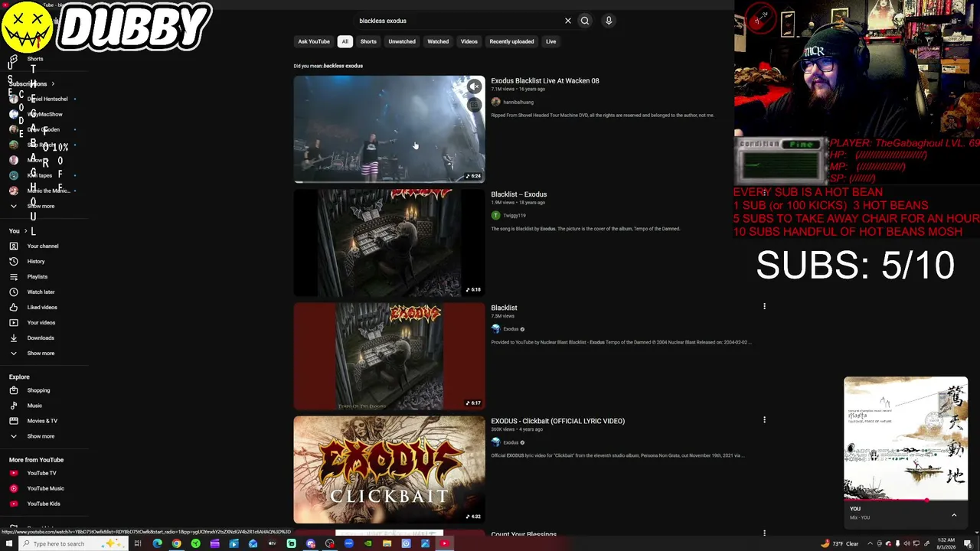Open YouTube Music from the sidebar
The height and width of the screenshot is (551, 980).
click(45, 488)
